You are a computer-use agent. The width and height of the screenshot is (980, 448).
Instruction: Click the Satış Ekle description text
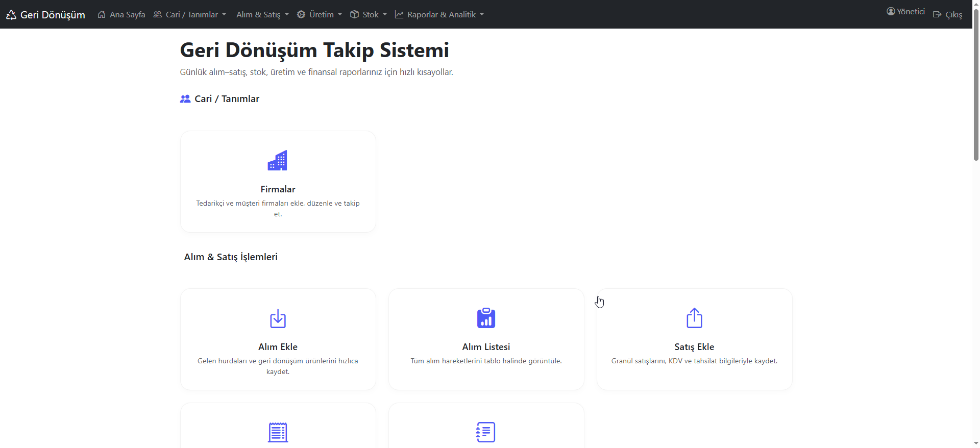click(694, 361)
